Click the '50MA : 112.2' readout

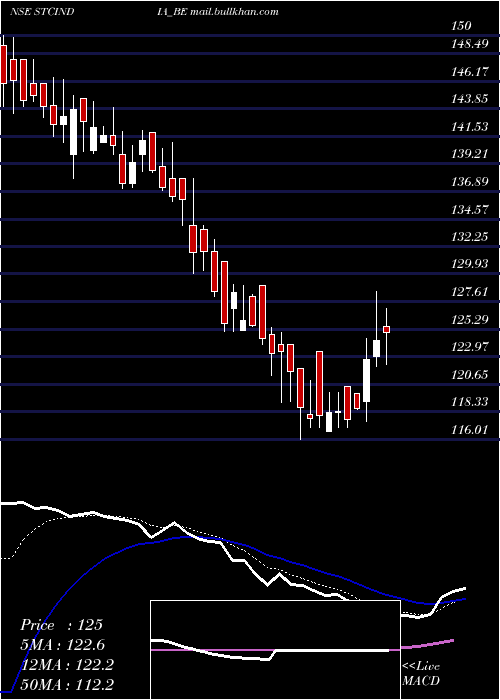point(67,684)
